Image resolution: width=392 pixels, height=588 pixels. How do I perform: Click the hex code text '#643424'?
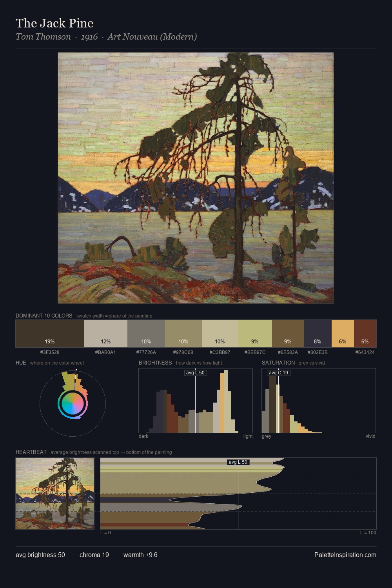(365, 352)
